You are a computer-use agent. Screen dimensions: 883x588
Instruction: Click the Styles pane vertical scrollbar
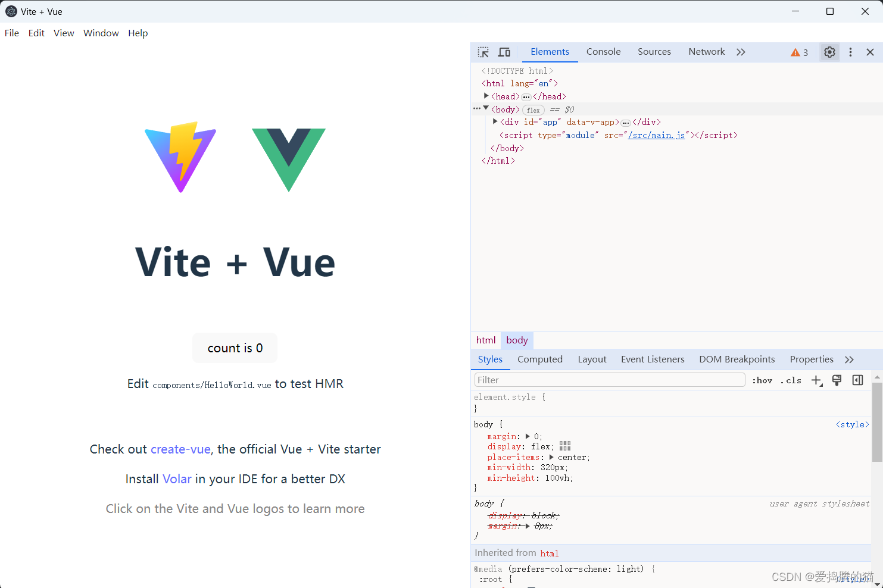pos(877,422)
